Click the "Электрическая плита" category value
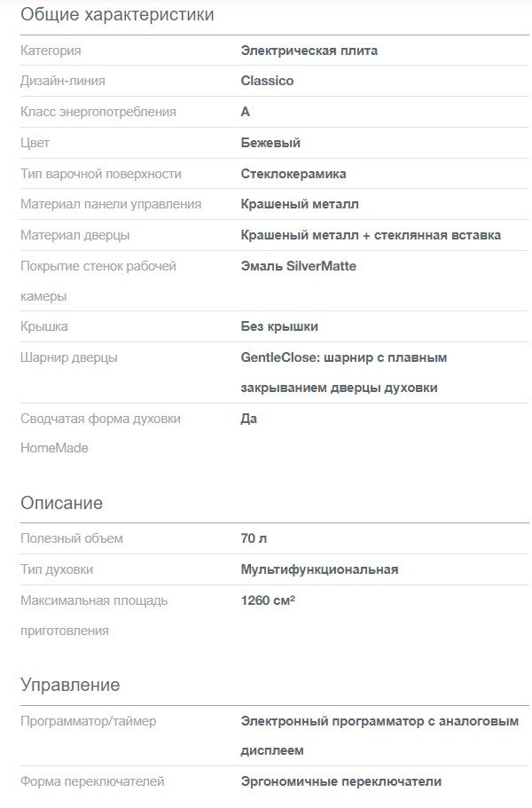Image resolution: width=532 pixels, height=808 pixels. (x=309, y=51)
